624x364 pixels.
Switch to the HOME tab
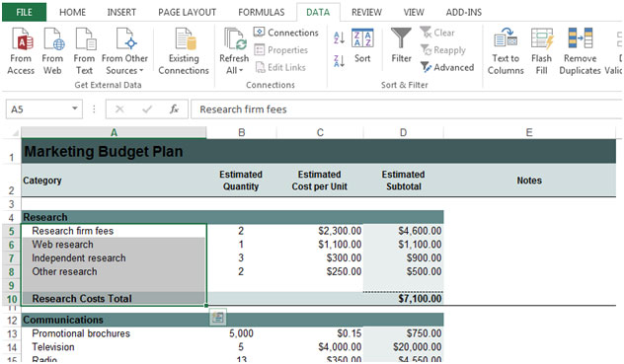72,13
